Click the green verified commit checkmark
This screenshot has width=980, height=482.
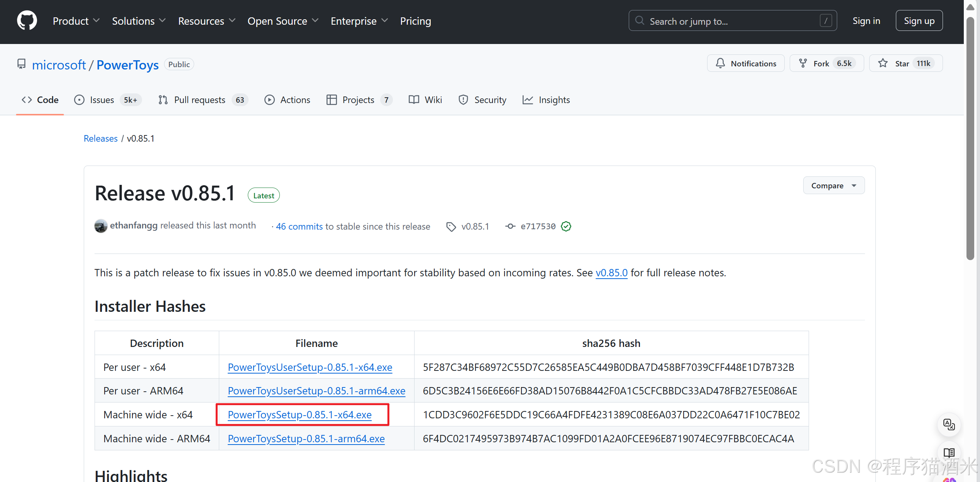point(566,227)
